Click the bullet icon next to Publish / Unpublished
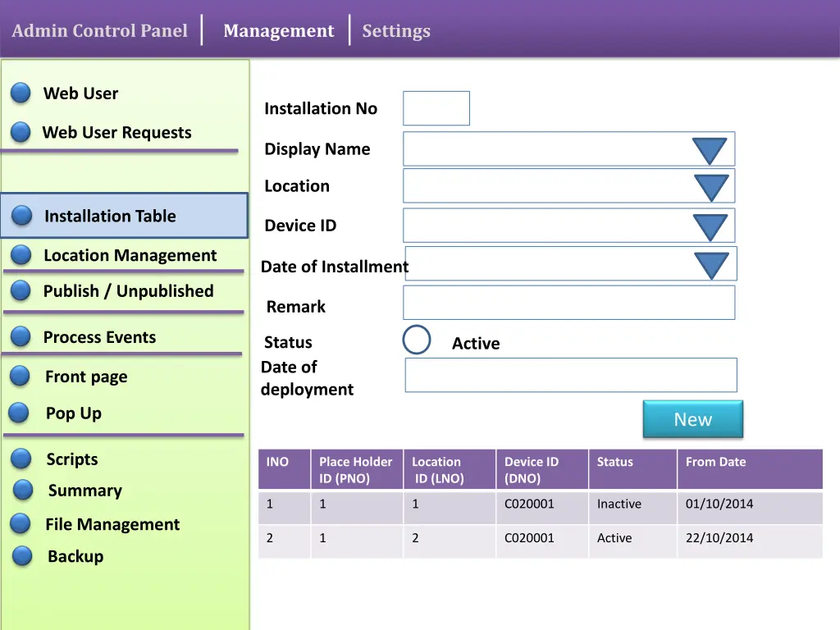This screenshot has height=630, width=840. (x=21, y=290)
